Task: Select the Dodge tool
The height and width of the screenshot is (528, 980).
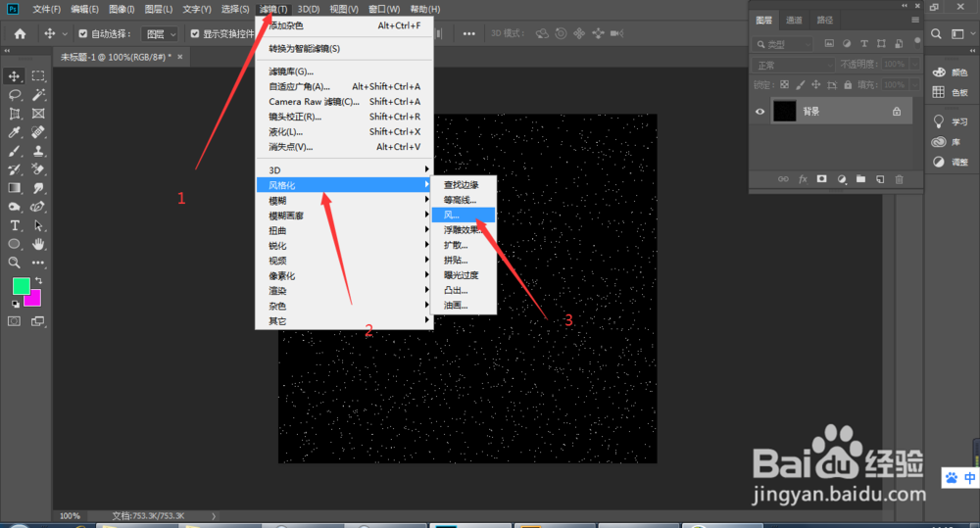Action: point(14,207)
